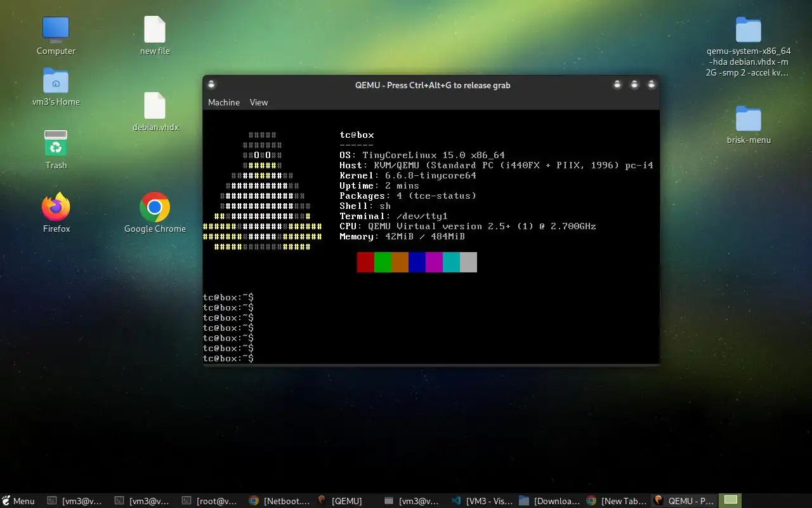Maximize the QEMU window

634,85
